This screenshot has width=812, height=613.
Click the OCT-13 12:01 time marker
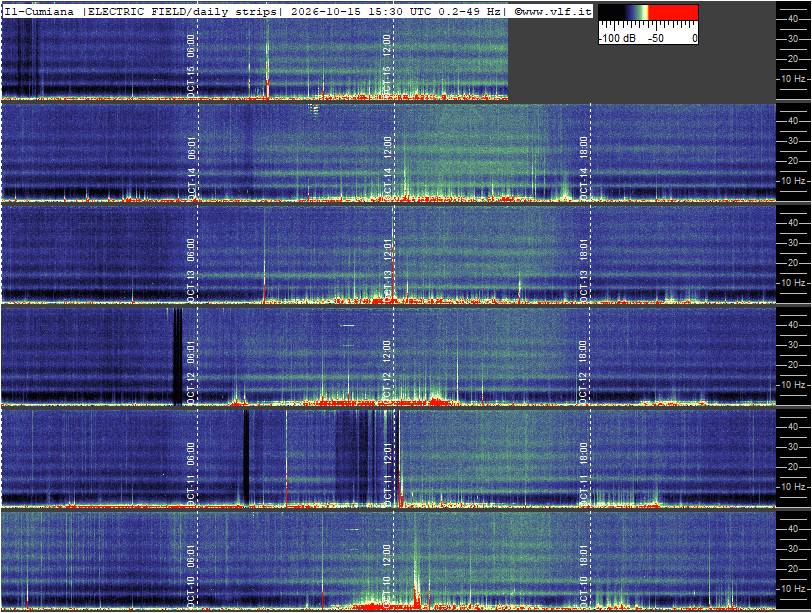click(x=386, y=270)
